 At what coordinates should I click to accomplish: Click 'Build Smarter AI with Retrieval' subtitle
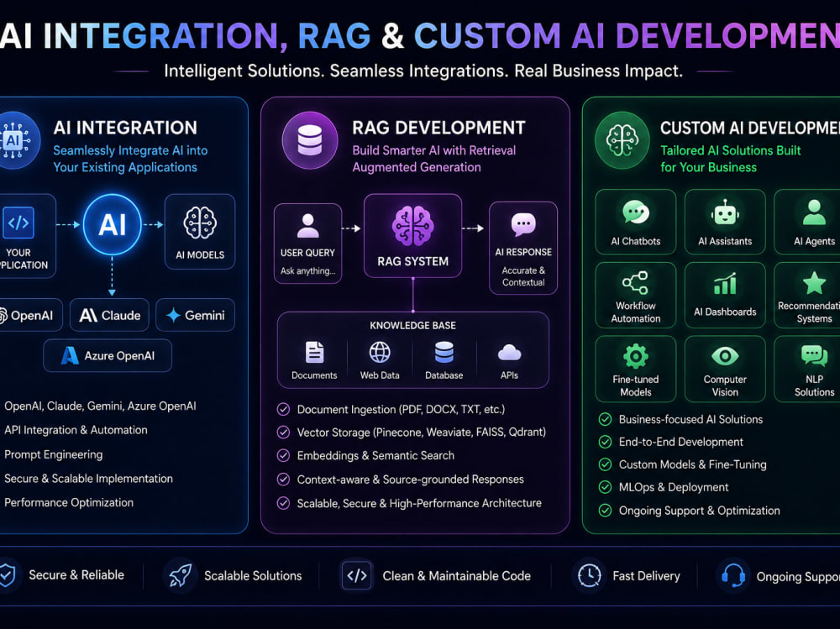[x=434, y=150]
